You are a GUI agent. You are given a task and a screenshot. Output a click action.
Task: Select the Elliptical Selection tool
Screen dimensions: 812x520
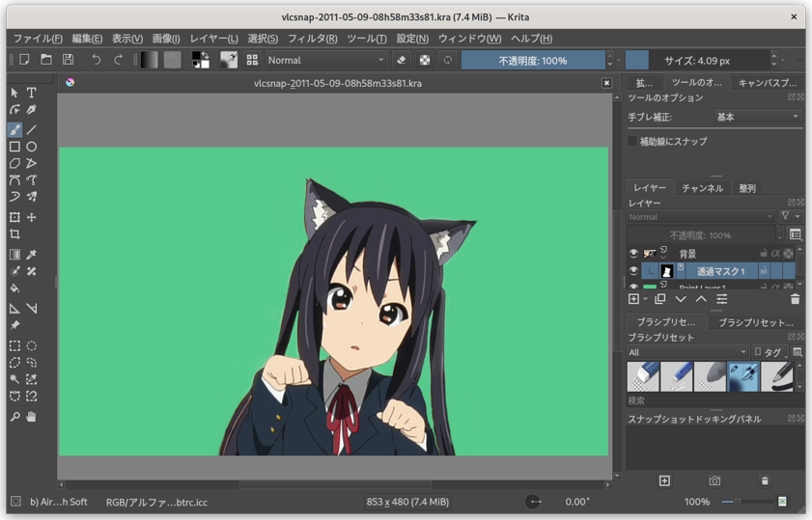click(x=32, y=345)
